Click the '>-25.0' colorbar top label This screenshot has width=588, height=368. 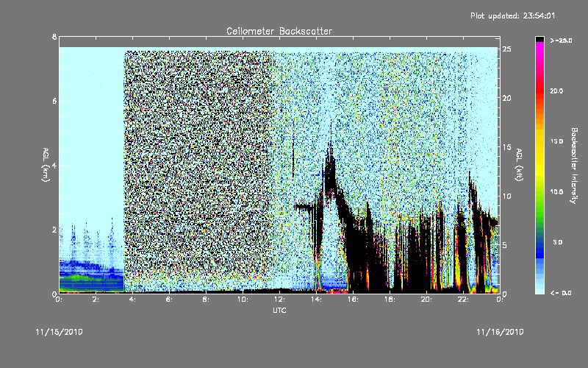(561, 40)
